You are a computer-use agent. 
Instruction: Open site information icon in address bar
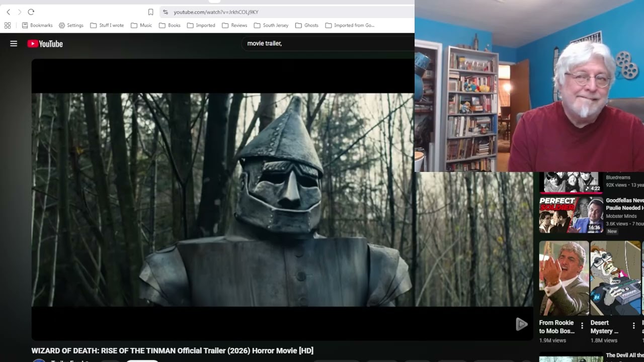tap(166, 12)
